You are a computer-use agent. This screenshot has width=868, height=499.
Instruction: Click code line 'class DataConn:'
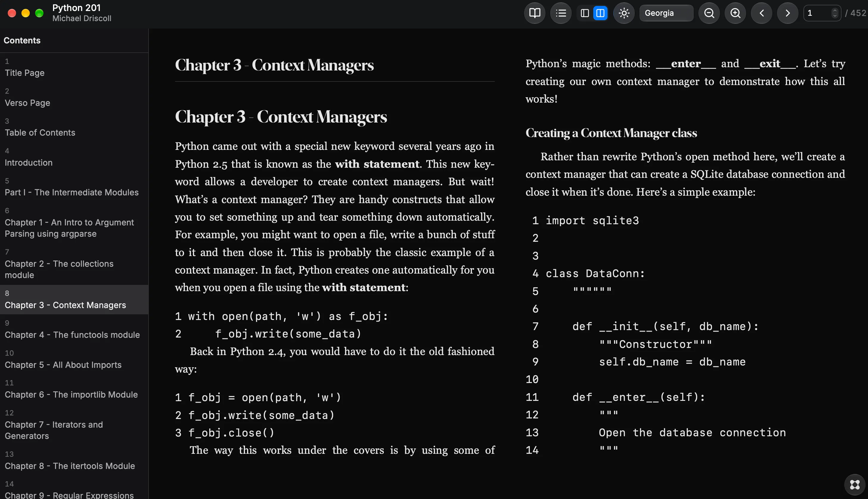(x=595, y=274)
